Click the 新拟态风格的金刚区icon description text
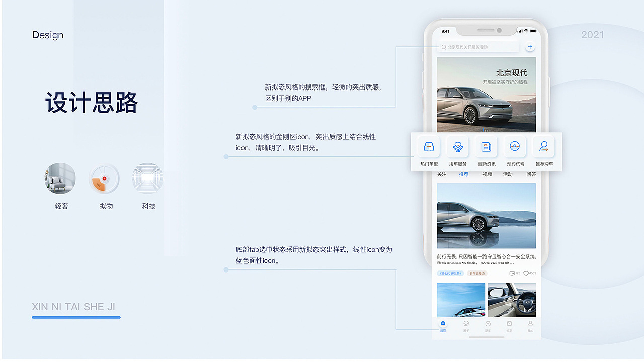Viewport: 644px width, 362px height. click(x=306, y=142)
